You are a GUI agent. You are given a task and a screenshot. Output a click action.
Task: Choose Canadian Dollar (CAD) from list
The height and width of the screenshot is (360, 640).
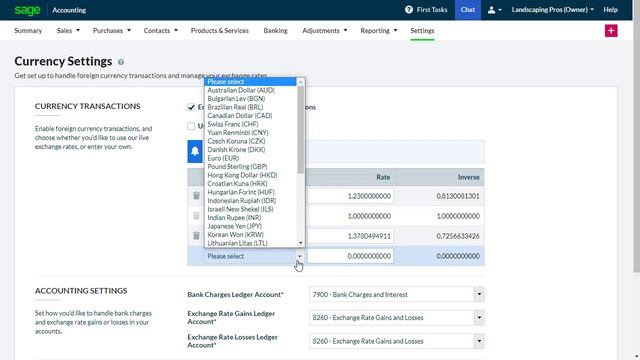(x=250, y=116)
